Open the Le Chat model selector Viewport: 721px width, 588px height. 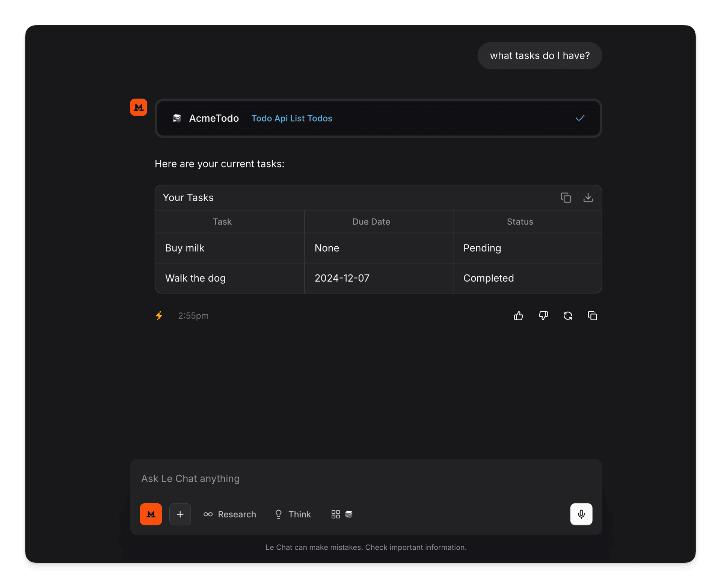pos(151,514)
